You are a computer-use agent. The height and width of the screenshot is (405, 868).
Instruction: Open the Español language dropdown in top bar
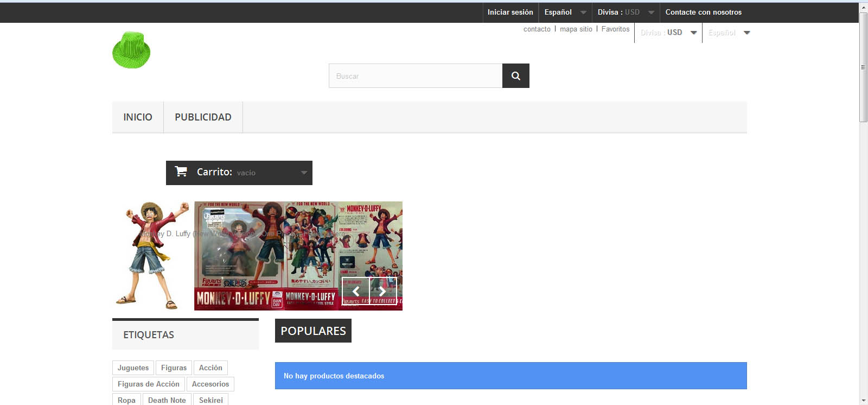tap(565, 12)
